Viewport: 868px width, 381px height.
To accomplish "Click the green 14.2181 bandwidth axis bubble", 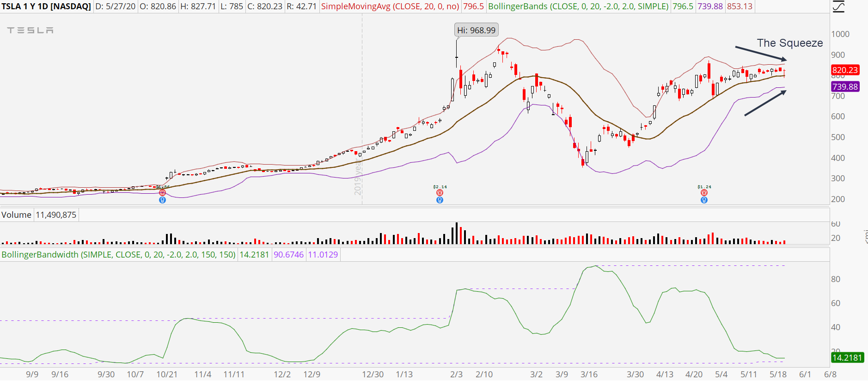I will pyautogui.click(x=847, y=357).
